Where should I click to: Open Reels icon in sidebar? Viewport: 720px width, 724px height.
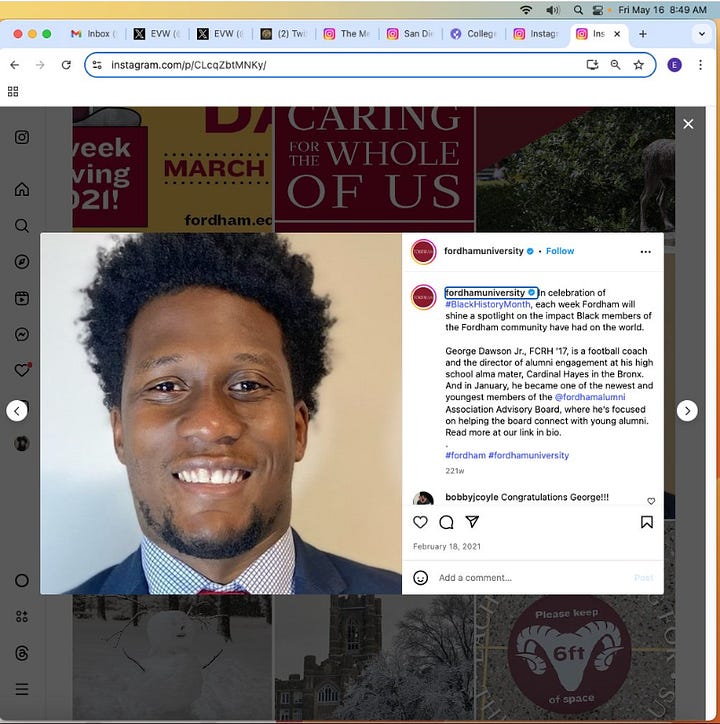22,298
